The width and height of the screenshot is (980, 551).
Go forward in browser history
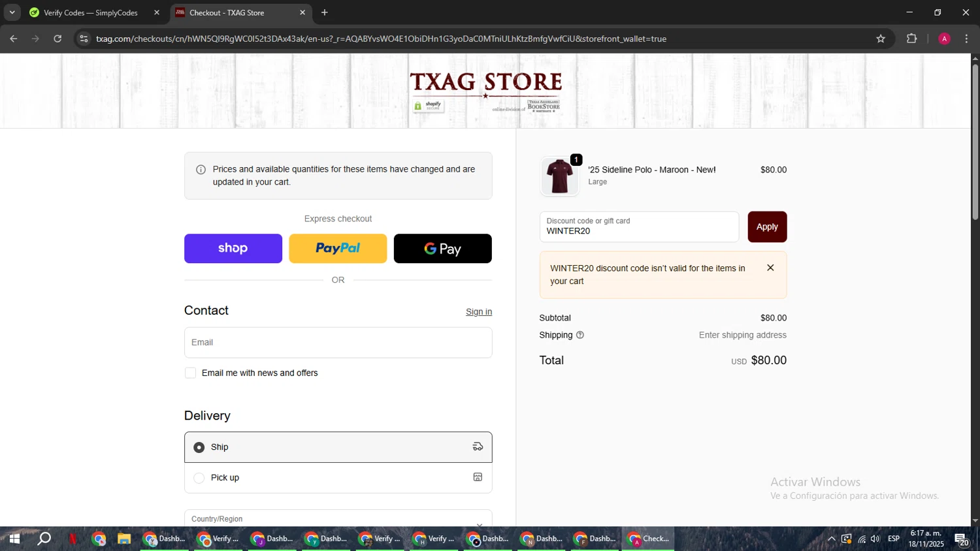click(36, 39)
